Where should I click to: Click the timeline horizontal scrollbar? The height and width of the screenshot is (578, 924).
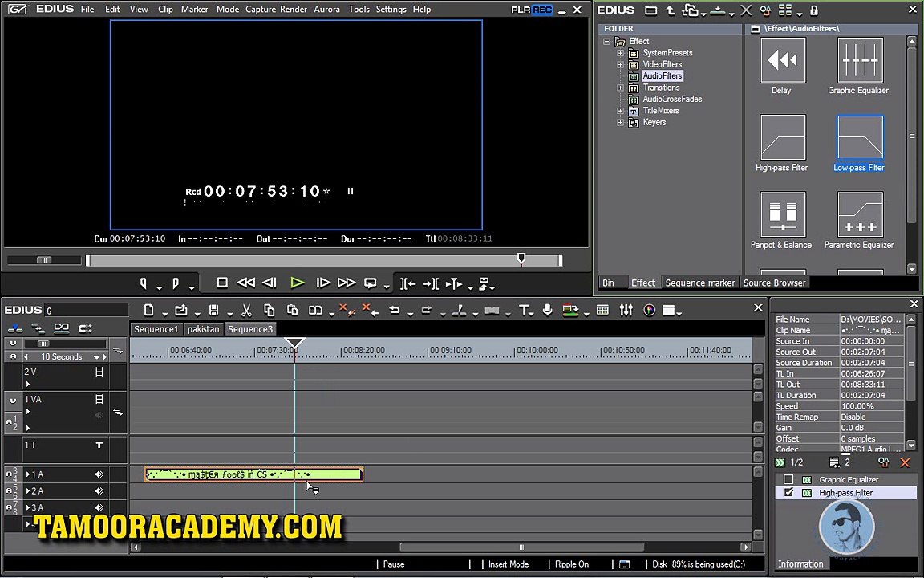click(521, 547)
